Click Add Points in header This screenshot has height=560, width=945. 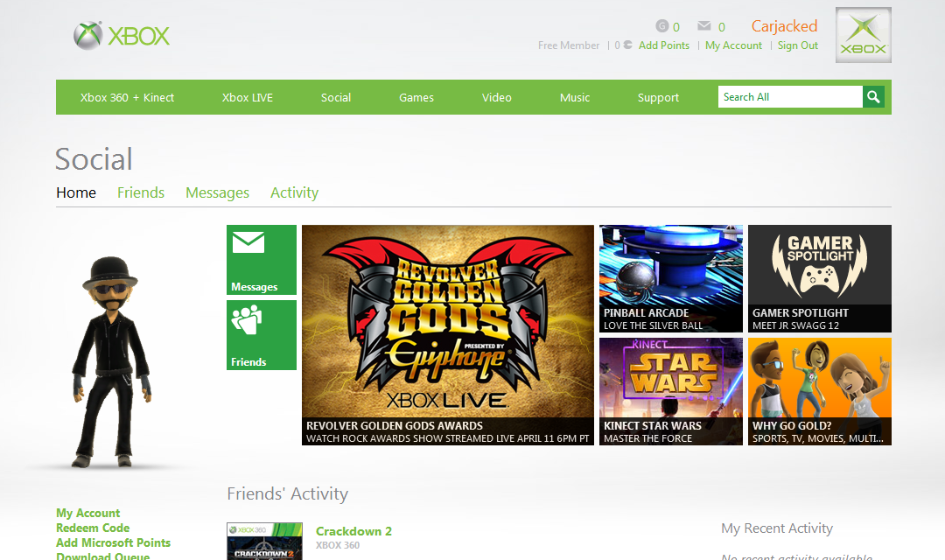663,45
